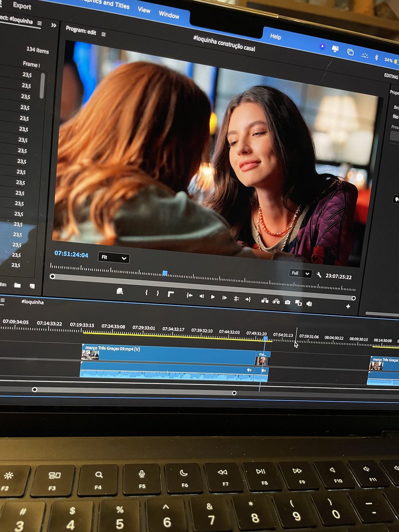Open the Program: edit panel menu

(x=104, y=34)
